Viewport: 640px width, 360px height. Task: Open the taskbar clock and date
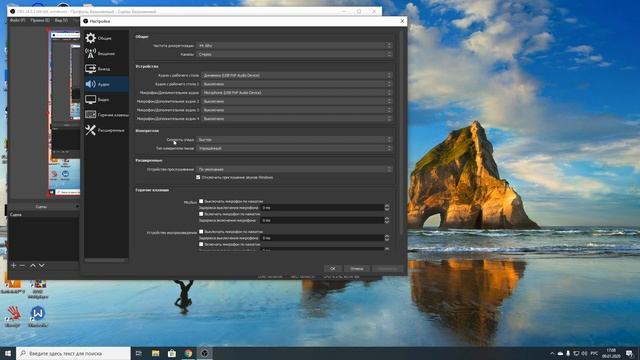(x=611, y=353)
